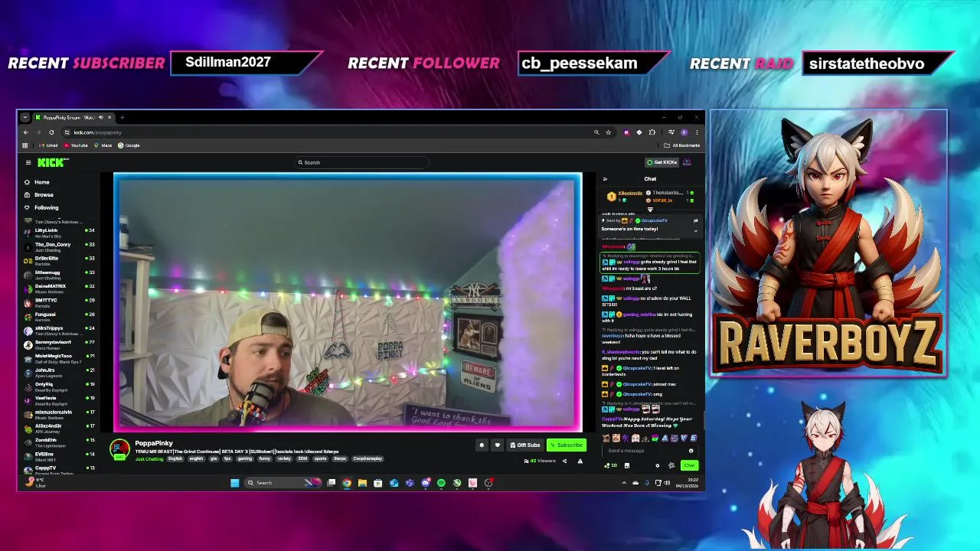Open DeineMATRIX channel in following list

tap(59, 289)
